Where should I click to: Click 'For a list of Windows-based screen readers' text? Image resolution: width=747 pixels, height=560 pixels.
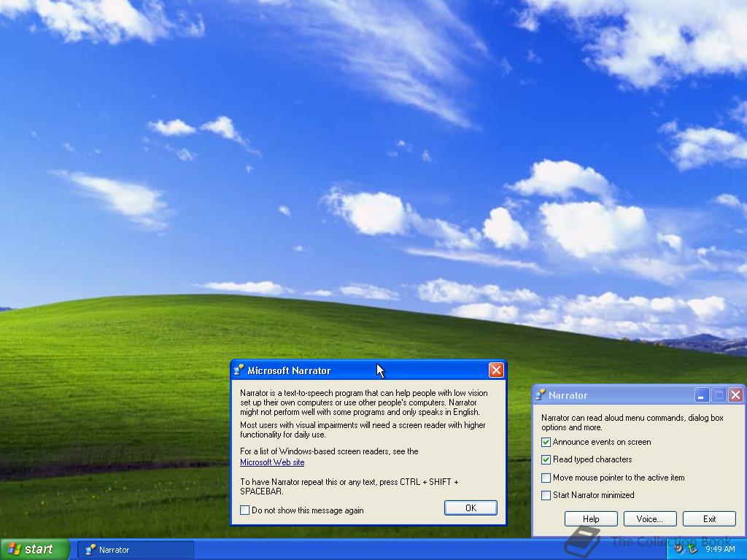pyautogui.click(x=329, y=451)
